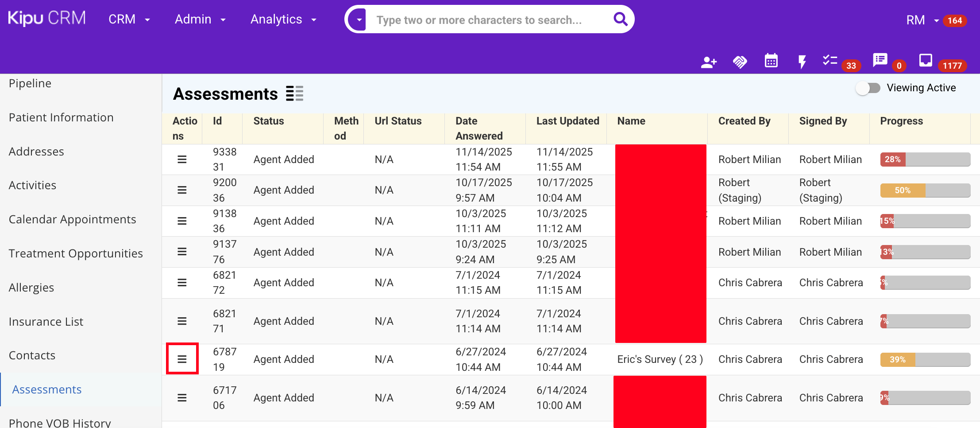This screenshot has width=980, height=428.
Task: Click the lightning bolt quick actions icon
Action: tap(802, 62)
